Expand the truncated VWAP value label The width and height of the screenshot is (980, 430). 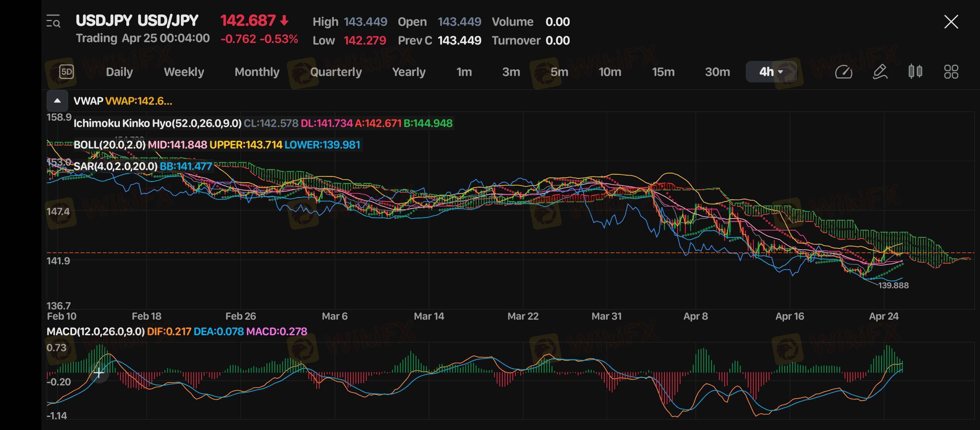(138, 101)
